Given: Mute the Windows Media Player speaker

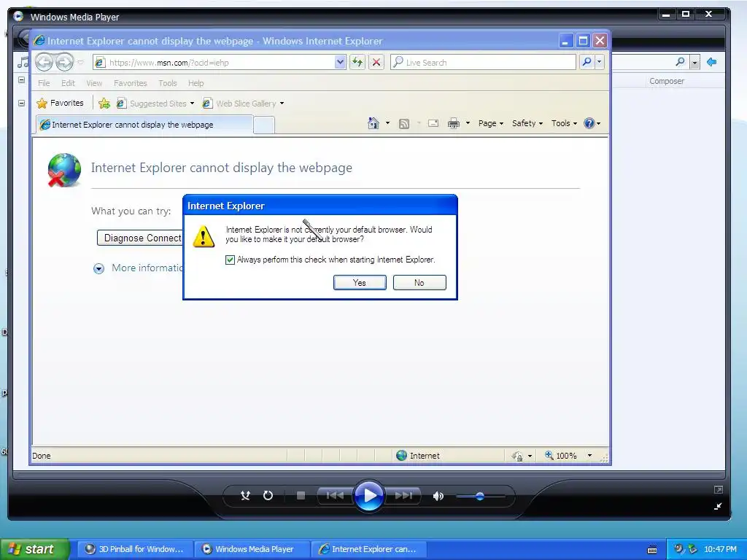Looking at the screenshot, I should point(438,496).
